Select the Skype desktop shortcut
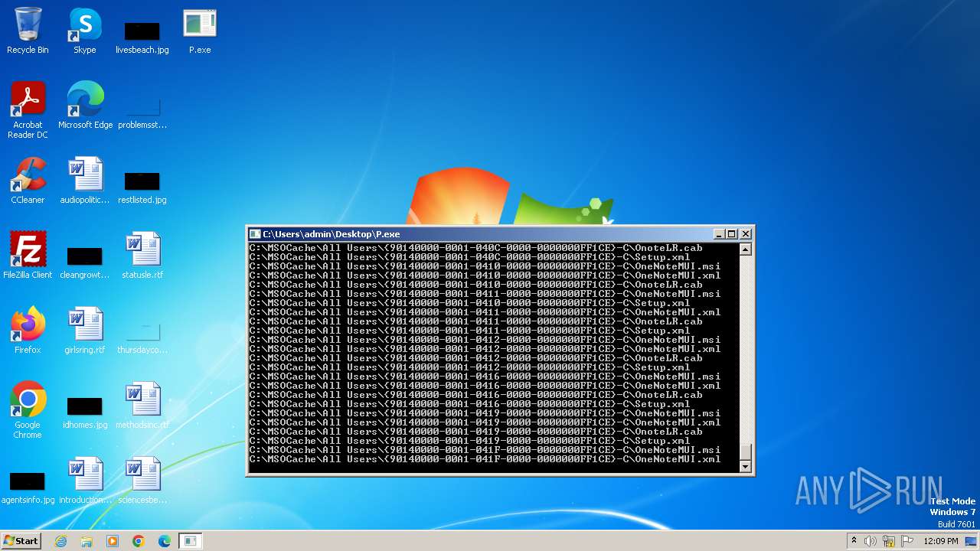980x551 pixels. tap(85, 31)
